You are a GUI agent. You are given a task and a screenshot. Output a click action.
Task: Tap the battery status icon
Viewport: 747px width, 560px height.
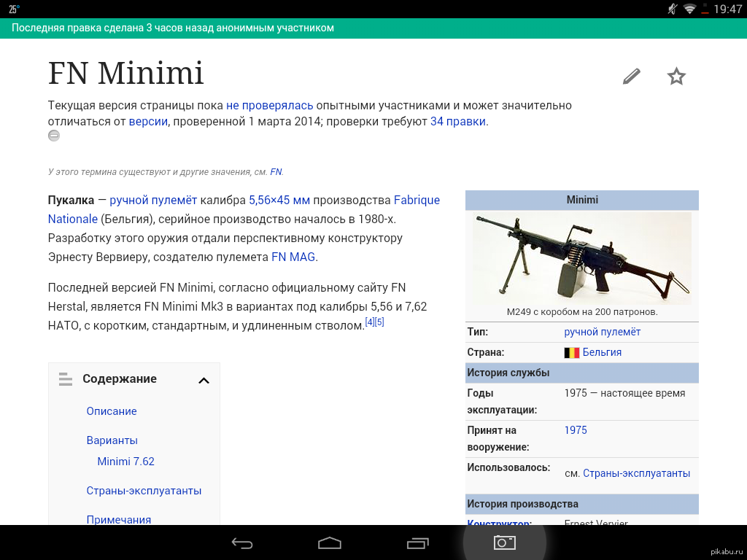pyautogui.click(x=705, y=9)
